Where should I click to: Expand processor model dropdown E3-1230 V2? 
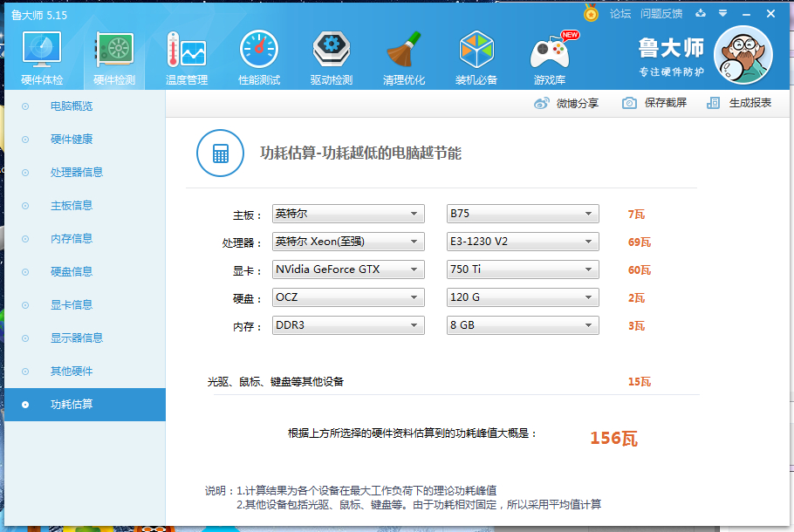524,242
